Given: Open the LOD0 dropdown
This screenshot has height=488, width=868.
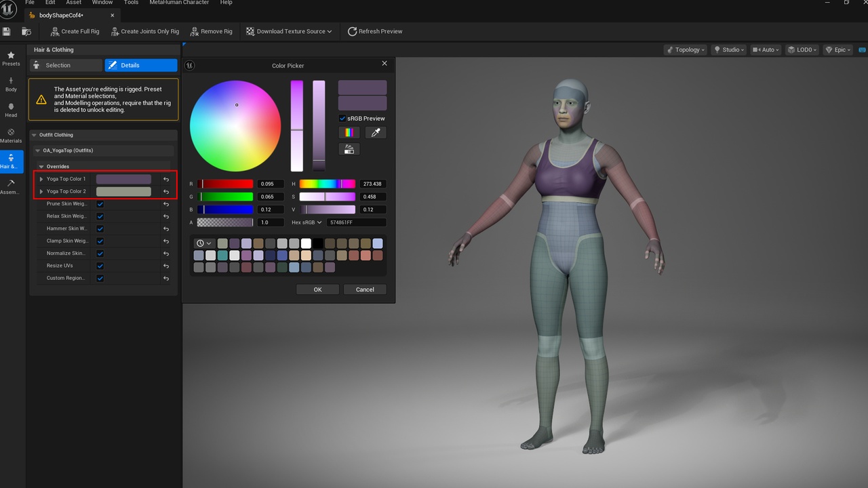Looking at the screenshot, I should pos(802,49).
